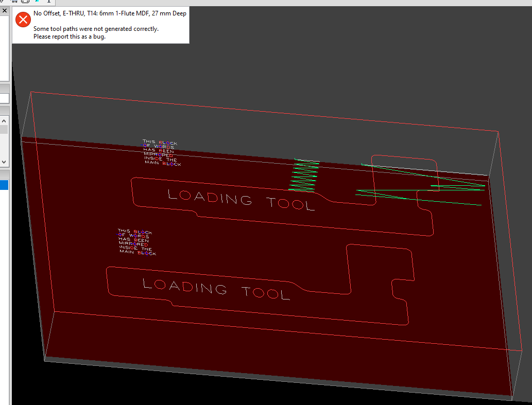Select the upper LOADING TOOL text engraving
This screenshot has width=532, height=405.
[242, 200]
